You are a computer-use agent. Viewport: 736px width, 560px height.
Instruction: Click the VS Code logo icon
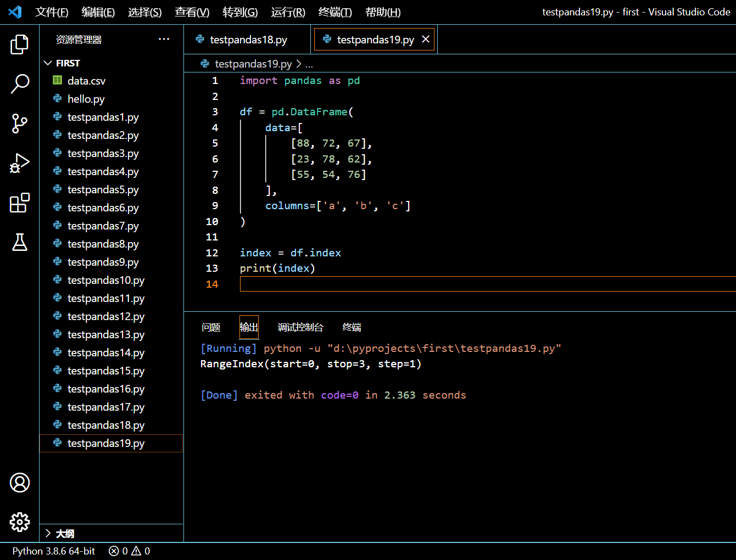coord(15,12)
